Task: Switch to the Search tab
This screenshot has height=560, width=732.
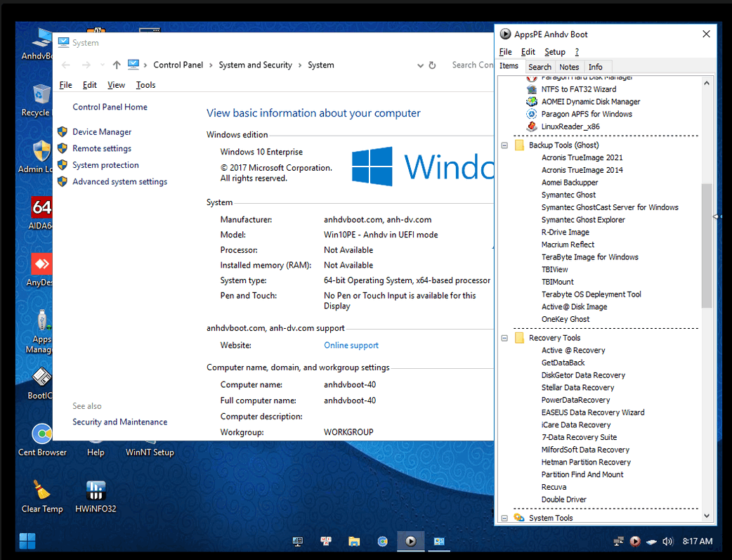Action: [x=540, y=67]
